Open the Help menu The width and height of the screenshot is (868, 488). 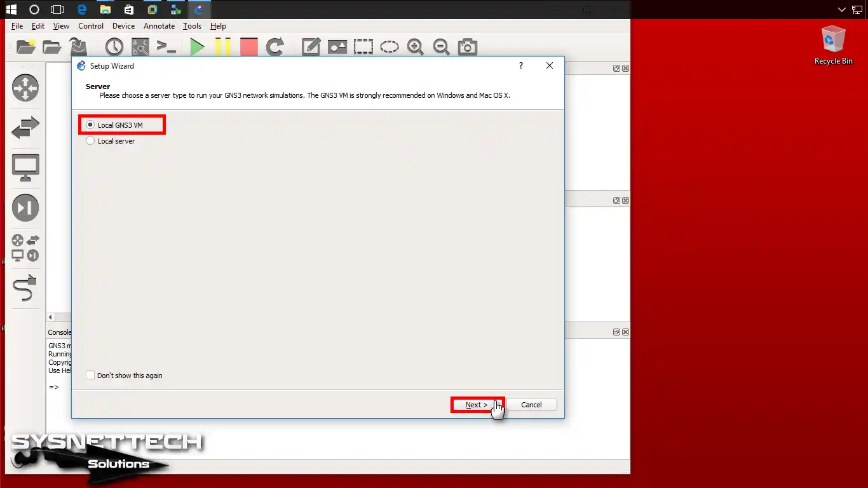point(218,26)
